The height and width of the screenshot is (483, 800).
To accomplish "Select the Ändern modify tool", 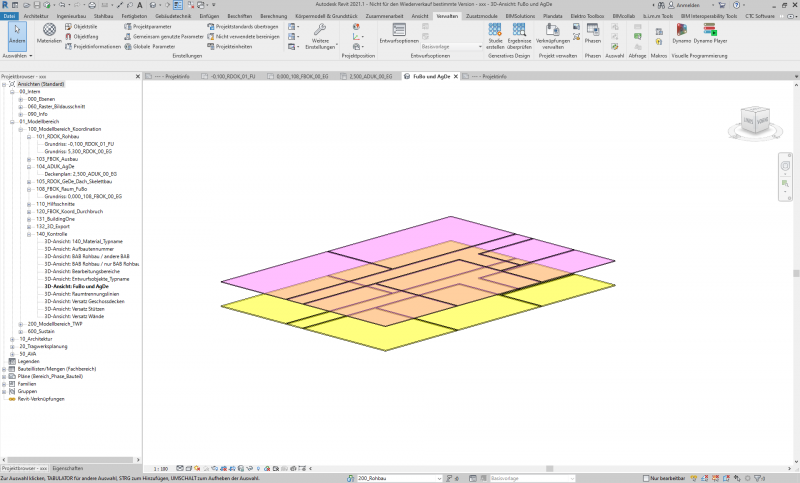I will (16, 35).
